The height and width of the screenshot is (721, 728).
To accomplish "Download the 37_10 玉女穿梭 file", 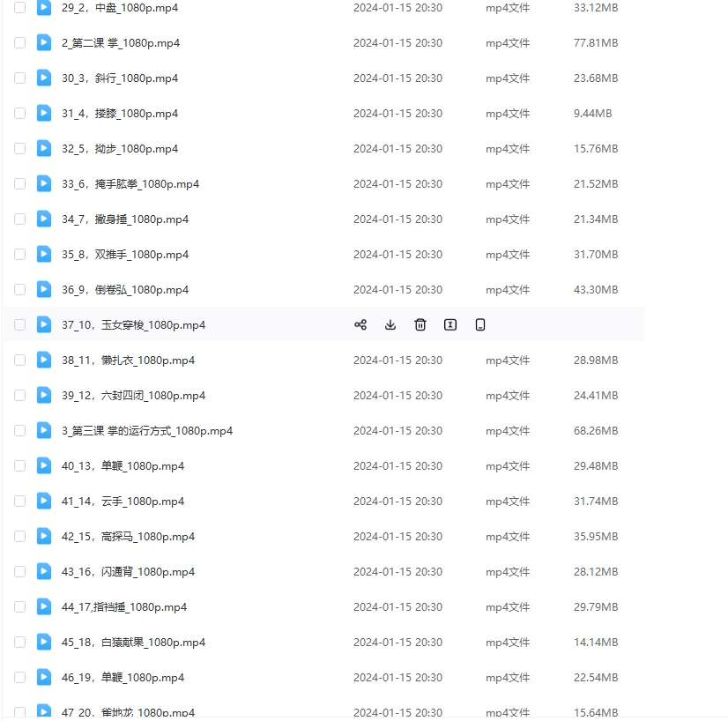I will [x=390, y=324].
